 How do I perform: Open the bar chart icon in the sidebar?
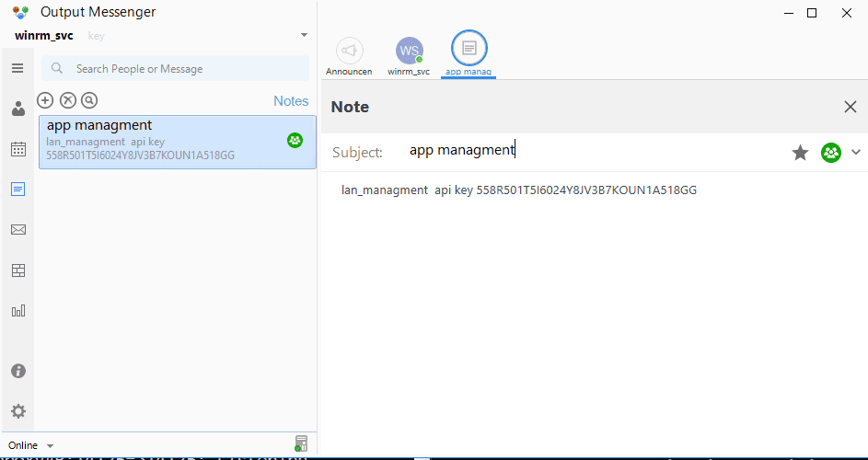pyautogui.click(x=17, y=311)
